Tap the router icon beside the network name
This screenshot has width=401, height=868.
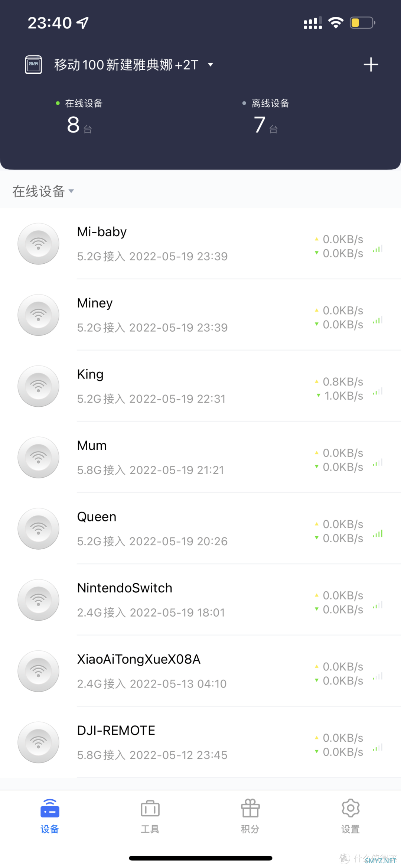(33, 65)
